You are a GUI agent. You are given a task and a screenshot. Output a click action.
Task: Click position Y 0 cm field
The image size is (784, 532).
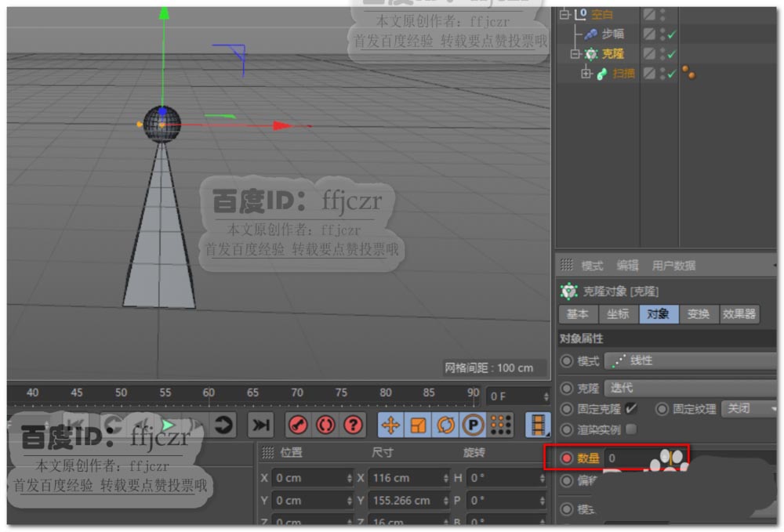tap(313, 501)
